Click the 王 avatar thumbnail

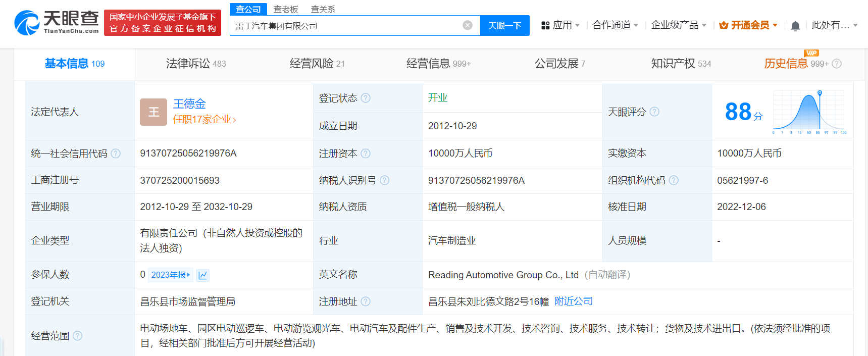point(154,112)
